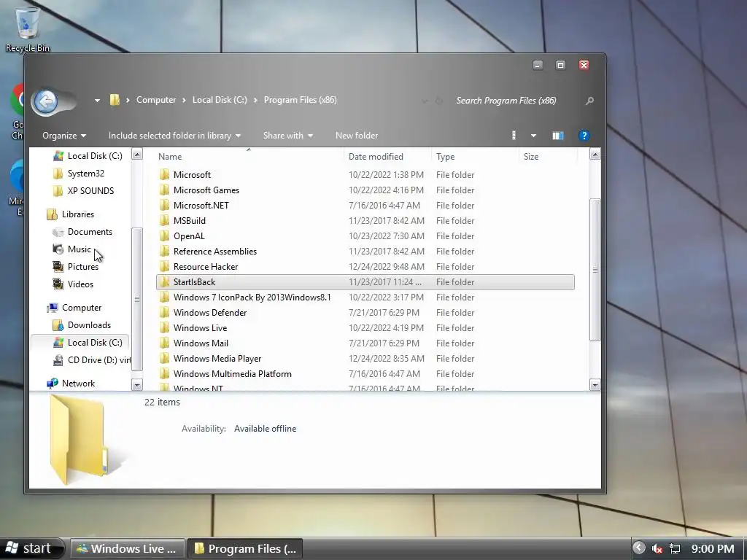Select the MSBuild folder icon
Image resolution: width=747 pixels, height=560 pixels.
164,220
